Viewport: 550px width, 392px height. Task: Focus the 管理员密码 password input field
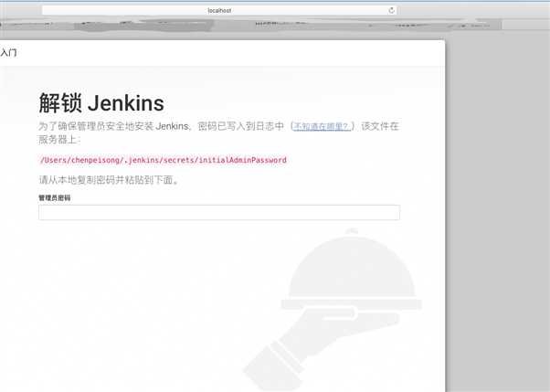[x=219, y=212]
